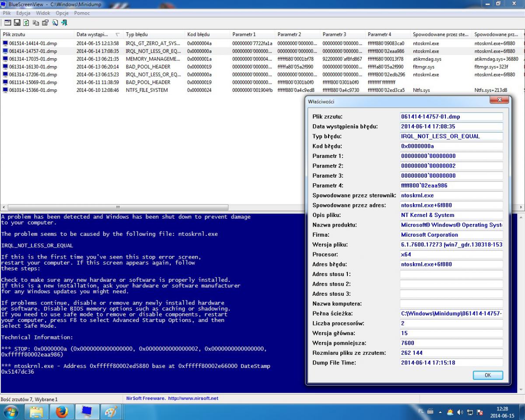Click the Copy selected items toolbar icon
Viewport: 525px width, 420px height.
(36, 22)
